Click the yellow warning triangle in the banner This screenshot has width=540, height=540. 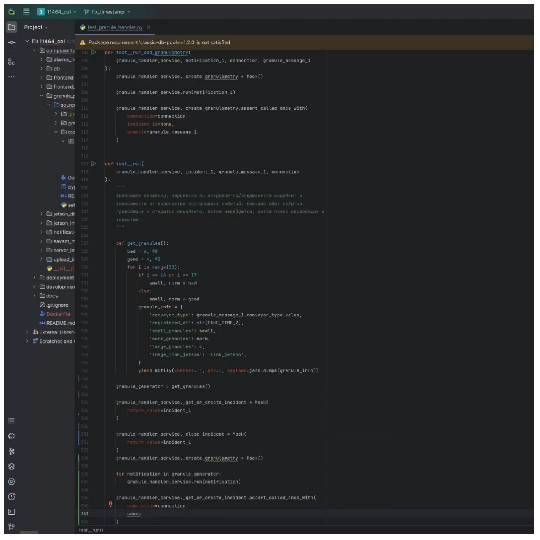tap(82, 42)
